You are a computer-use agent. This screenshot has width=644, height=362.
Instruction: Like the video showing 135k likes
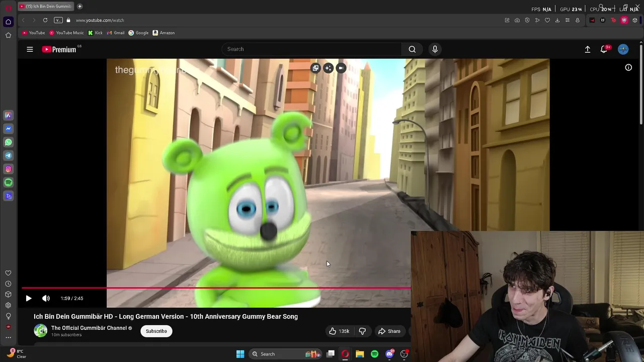click(339, 331)
